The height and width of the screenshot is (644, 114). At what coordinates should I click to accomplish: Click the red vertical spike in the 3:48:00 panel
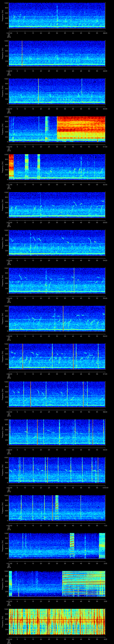22,53
